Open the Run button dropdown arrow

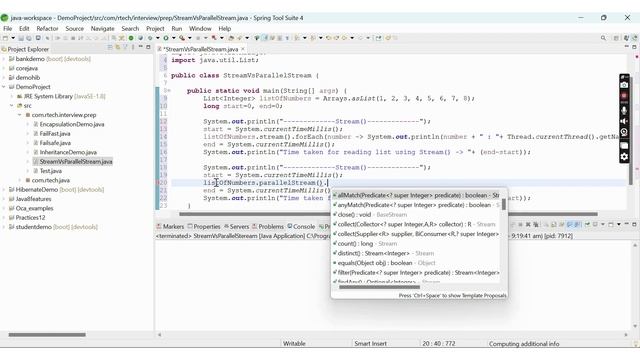coord(173,38)
